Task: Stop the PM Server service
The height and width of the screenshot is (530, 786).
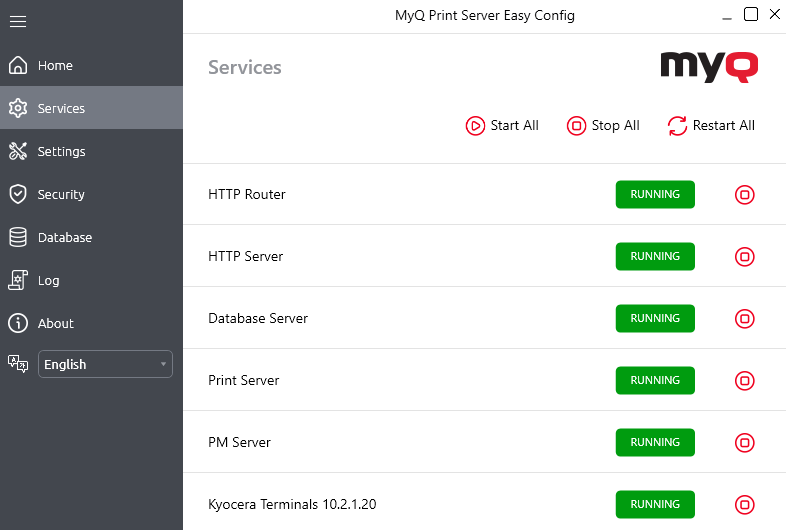Action: coord(744,443)
